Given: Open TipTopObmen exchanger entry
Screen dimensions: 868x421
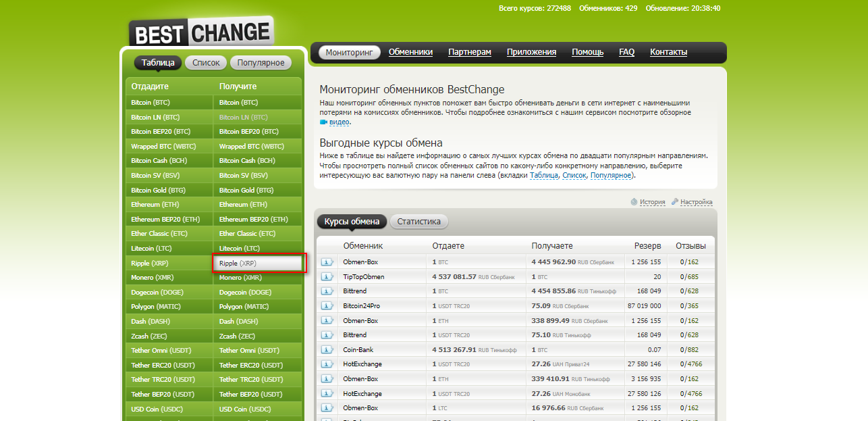Looking at the screenshot, I should pyautogui.click(x=364, y=276).
